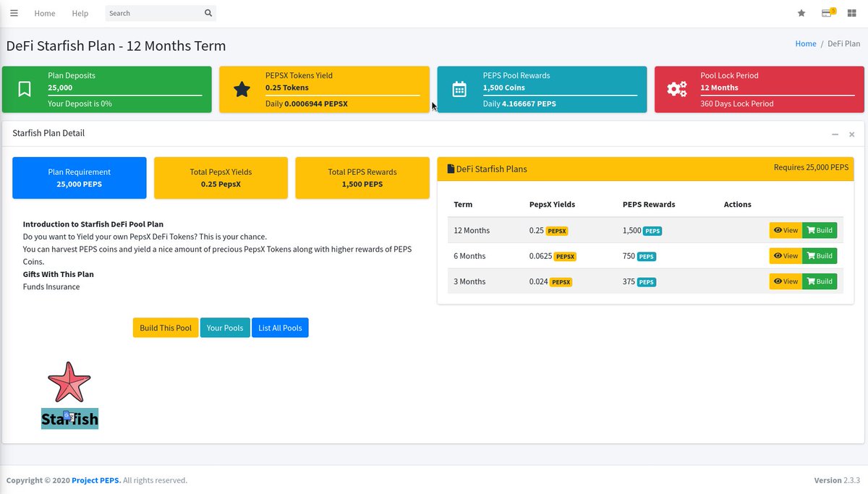This screenshot has height=494, width=868.
Task: View the 12 Months plan details
Action: (x=786, y=230)
